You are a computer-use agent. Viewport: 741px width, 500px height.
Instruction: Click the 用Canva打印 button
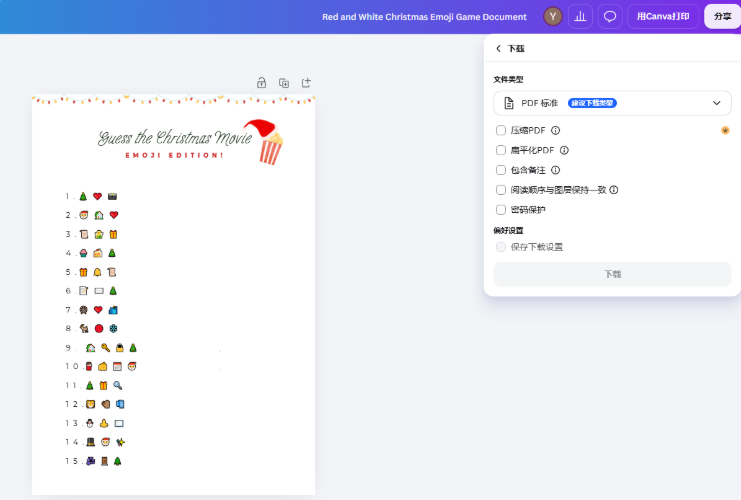pyautogui.click(x=663, y=17)
